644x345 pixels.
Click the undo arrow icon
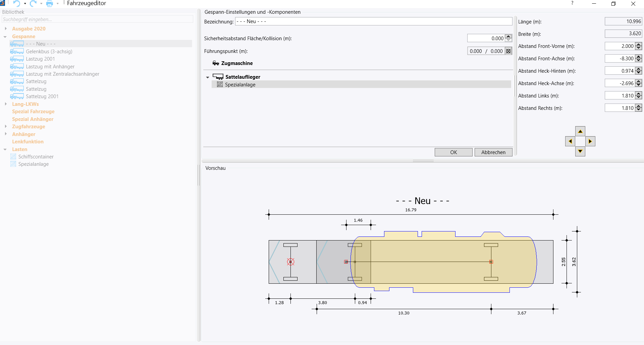coord(16,3)
